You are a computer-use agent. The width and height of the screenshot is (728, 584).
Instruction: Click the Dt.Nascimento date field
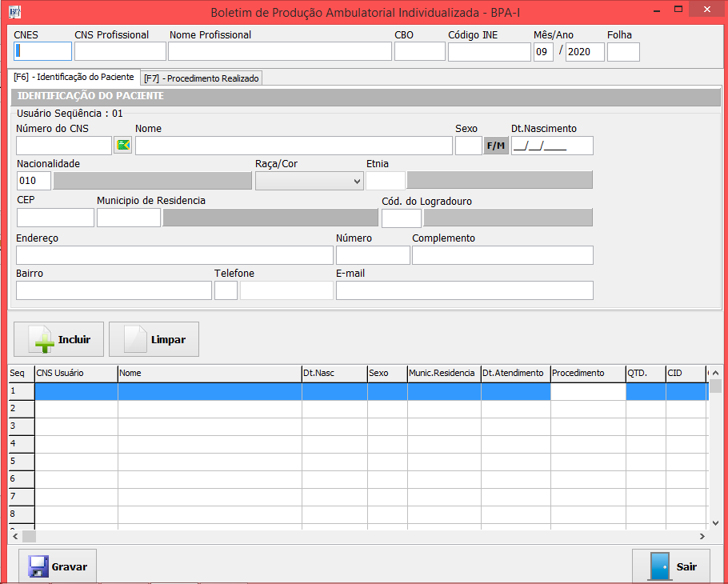tap(552, 145)
